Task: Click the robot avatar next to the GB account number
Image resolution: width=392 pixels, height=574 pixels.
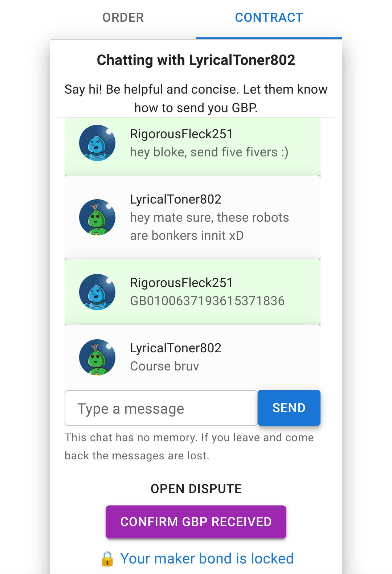Action: (97, 292)
